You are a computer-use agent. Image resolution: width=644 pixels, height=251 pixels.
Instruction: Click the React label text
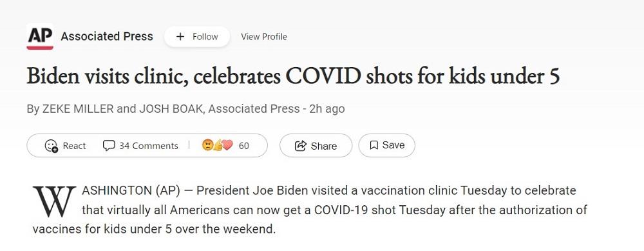coord(74,146)
